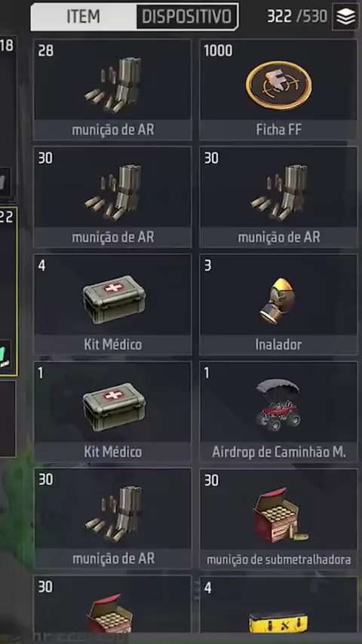This screenshot has height=644, width=362.
Task: Select Kit Médico with quantity 1
Action: 112,412
